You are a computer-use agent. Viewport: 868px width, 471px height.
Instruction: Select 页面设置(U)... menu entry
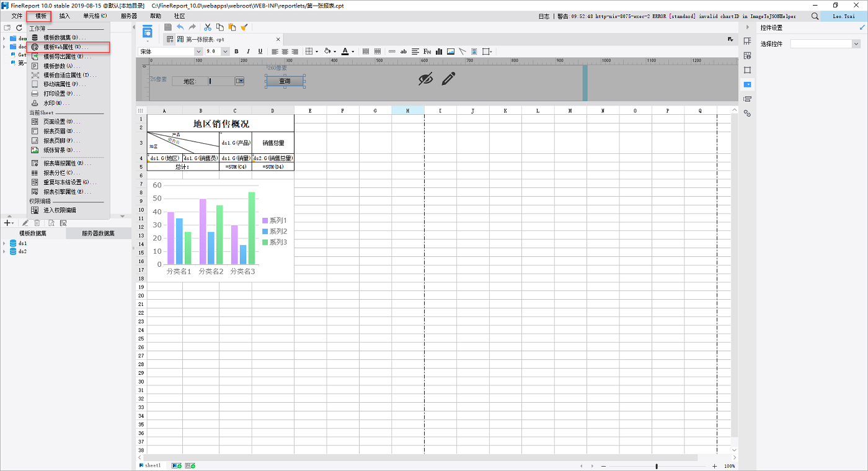click(68, 122)
